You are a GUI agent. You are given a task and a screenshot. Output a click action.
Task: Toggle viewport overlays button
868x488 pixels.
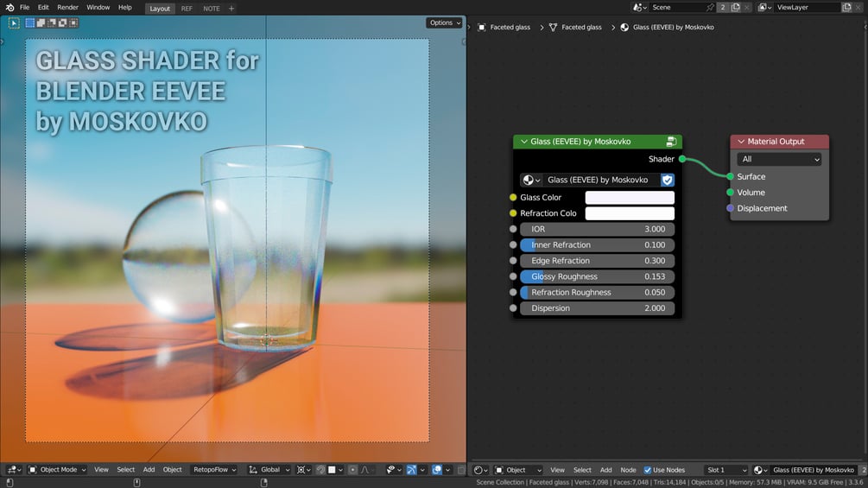[x=437, y=470]
